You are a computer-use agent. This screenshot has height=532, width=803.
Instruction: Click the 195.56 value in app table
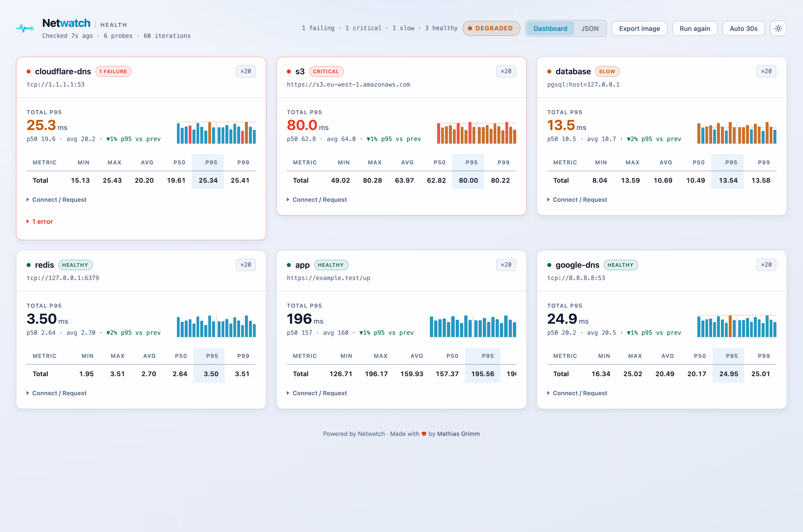click(482, 374)
